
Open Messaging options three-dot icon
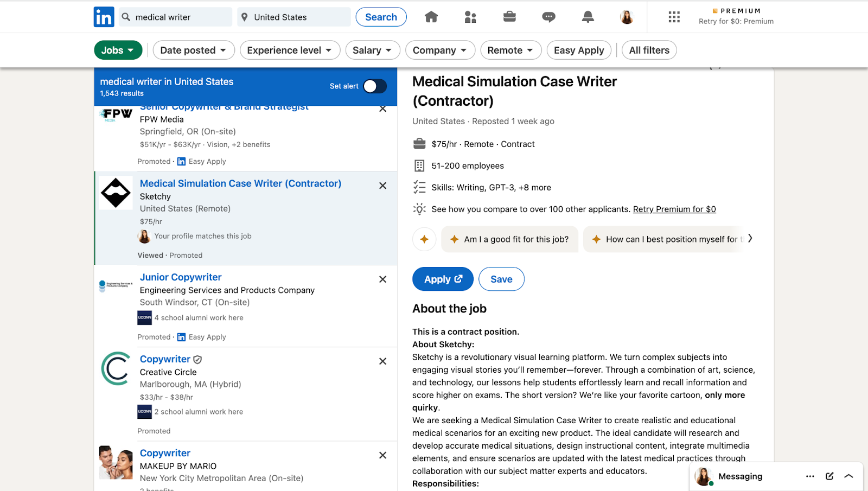pyautogui.click(x=810, y=476)
